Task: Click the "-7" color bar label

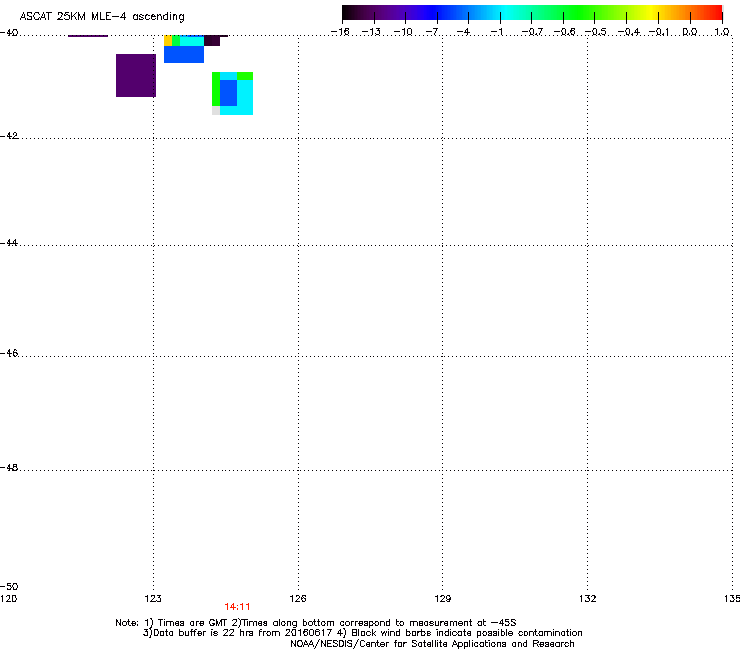Action: point(432,32)
